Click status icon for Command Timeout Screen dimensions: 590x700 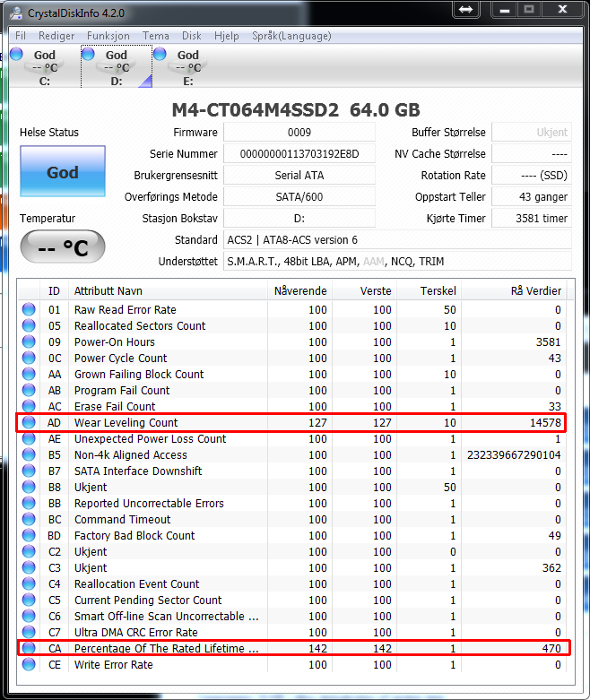pos(29,519)
